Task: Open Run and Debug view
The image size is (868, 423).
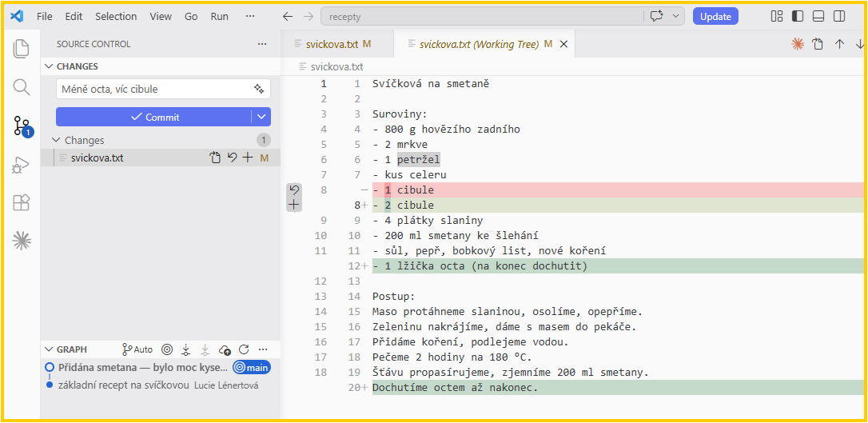Action: click(21, 165)
